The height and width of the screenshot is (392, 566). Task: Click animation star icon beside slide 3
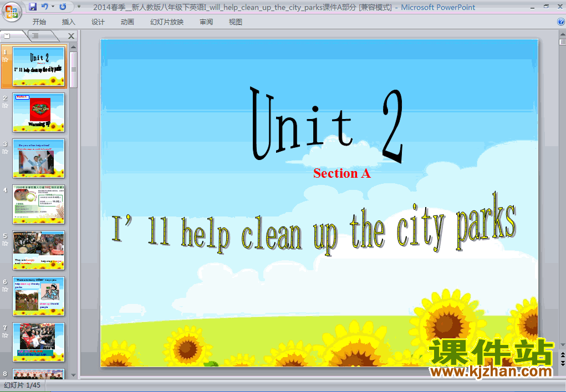[5, 152]
